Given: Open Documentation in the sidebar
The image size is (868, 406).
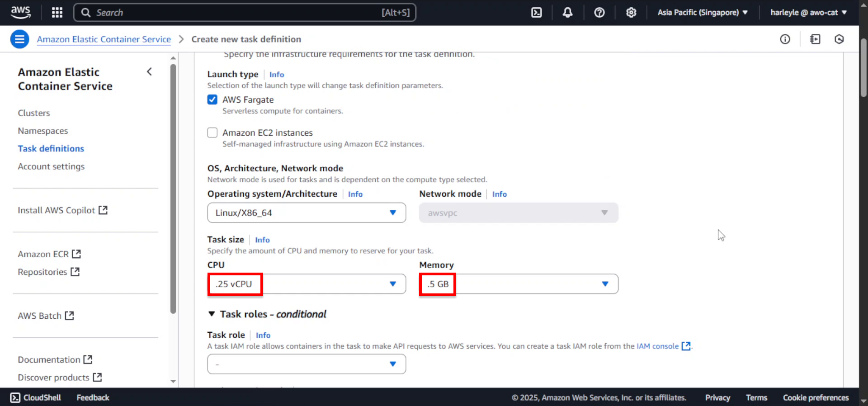Looking at the screenshot, I should point(55,359).
